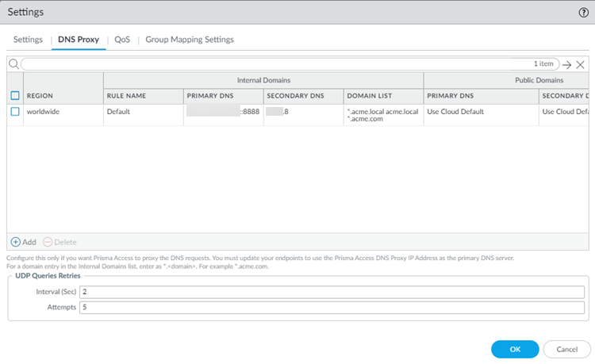Toggle the select-all header checkbox
Viewport: 595px width, 364px height.
[x=15, y=96]
